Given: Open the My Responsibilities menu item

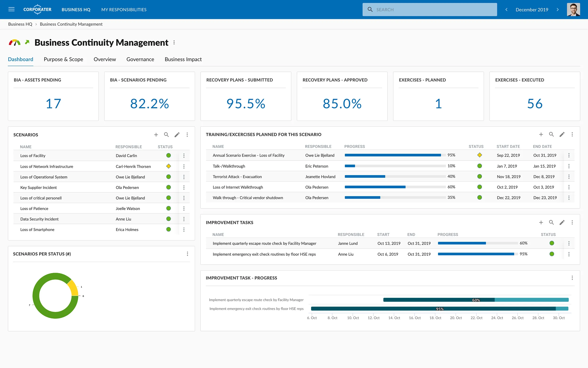Looking at the screenshot, I should pos(124,10).
